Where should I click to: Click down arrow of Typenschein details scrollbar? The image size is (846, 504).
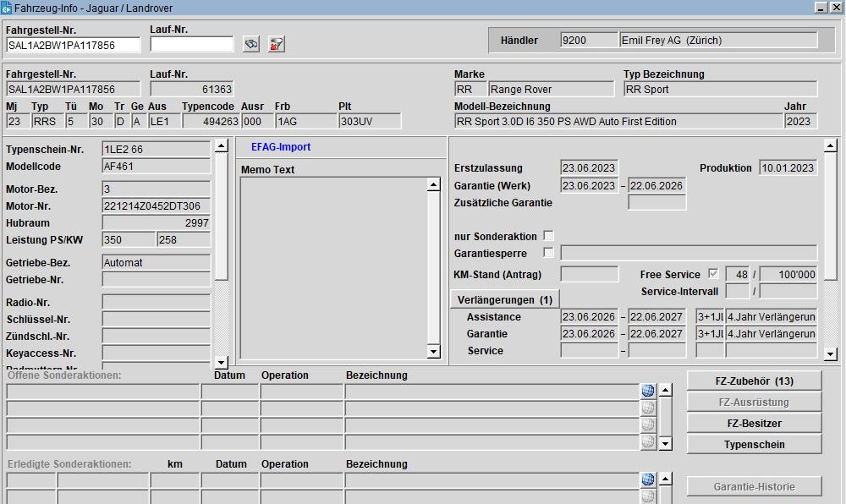pos(221,362)
